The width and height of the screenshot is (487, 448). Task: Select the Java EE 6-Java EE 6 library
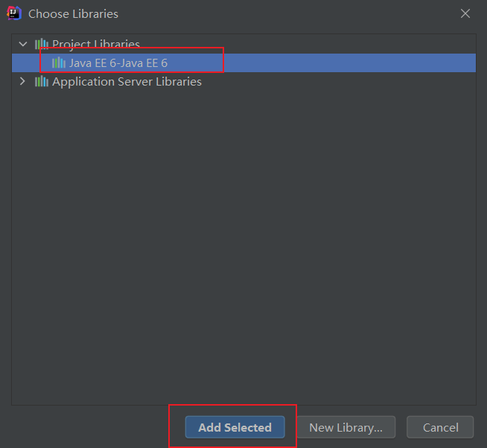pyautogui.click(x=244, y=63)
